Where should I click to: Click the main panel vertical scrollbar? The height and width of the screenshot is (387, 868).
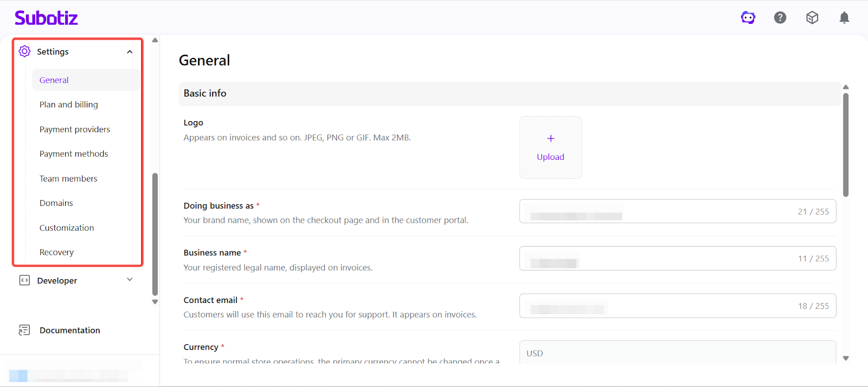846,145
